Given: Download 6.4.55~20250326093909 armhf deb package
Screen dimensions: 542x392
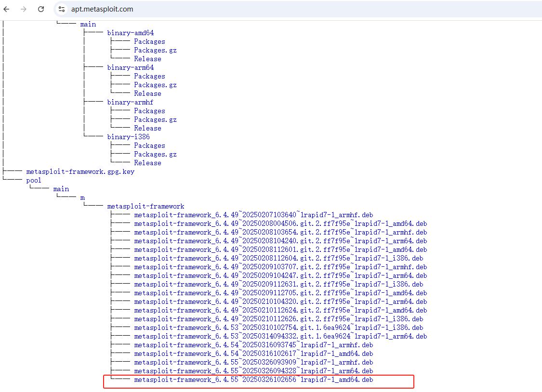Looking at the screenshot, I should tap(253, 362).
